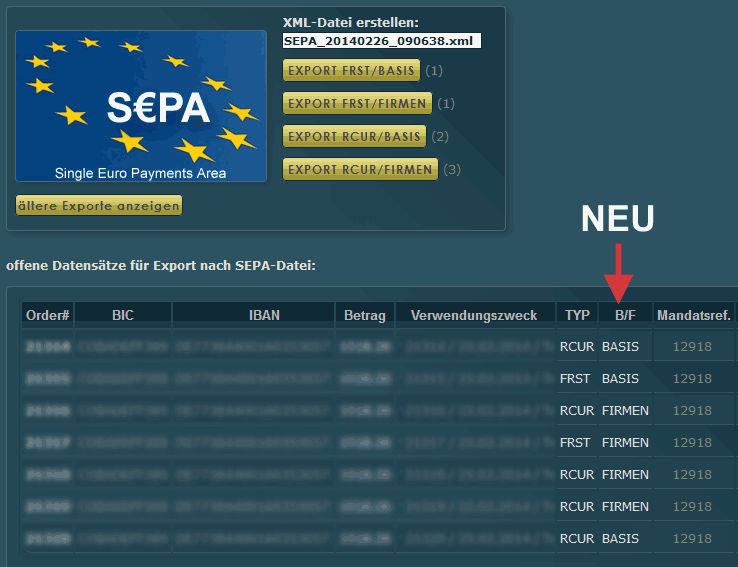Screen dimensions: 738x567
Task: Click BASIS in the last table row
Action: pos(620,539)
